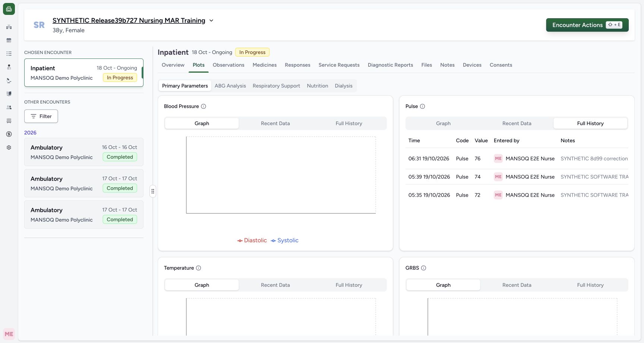This screenshot has height=343, width=644.
Task: Open the Encounter Actions menu
Action: click(587, 25)
